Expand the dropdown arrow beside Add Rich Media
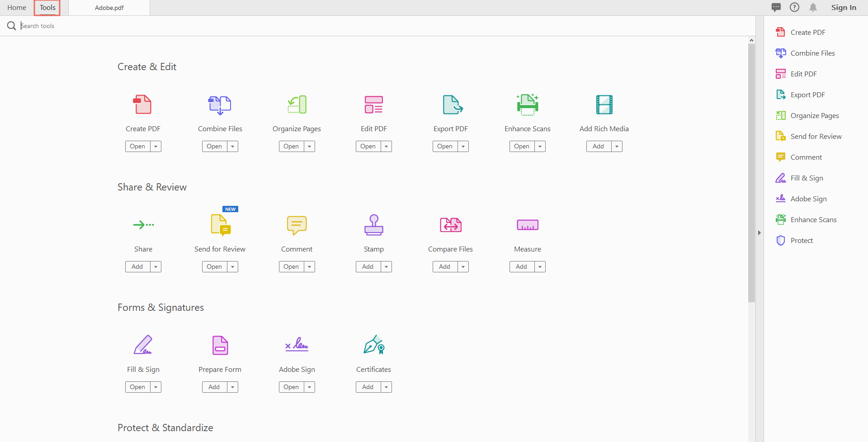This screenshot has width=868, height=442. tap(617, 146)
